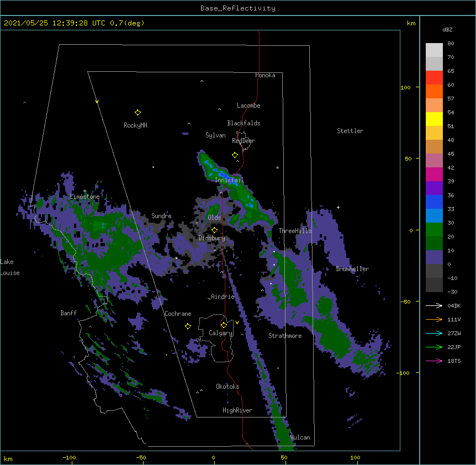Click the cyan 27ZW arrow in the legend

click(434, 333)
